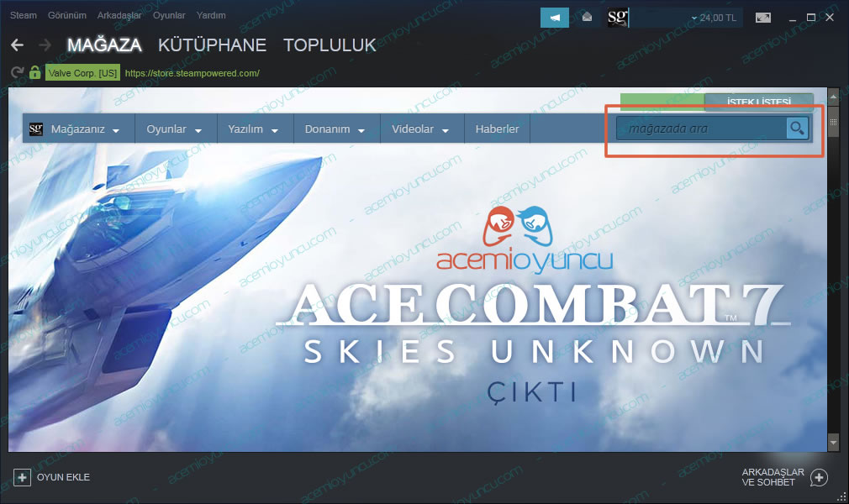Image resolution: width=849 pixels, height=504 pixels.
Task: Open the Yardım menu
Action: (x=211, y=15)
